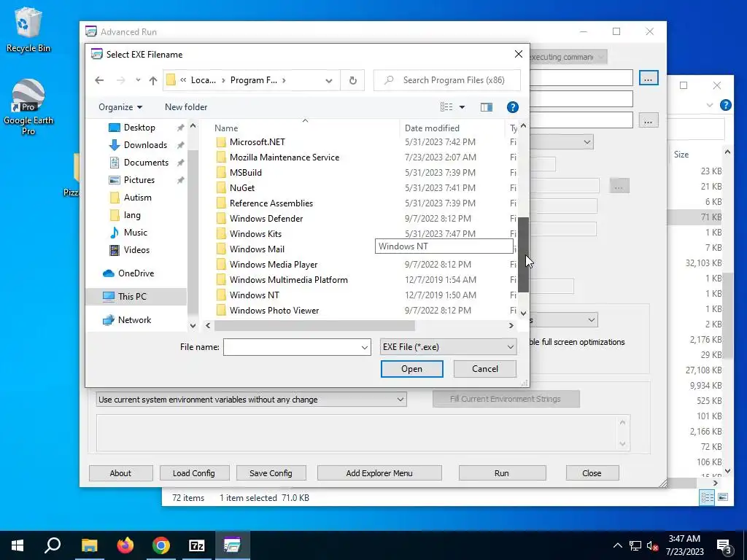
Task: Open File Explorer from taskbar
Action: 89,545
